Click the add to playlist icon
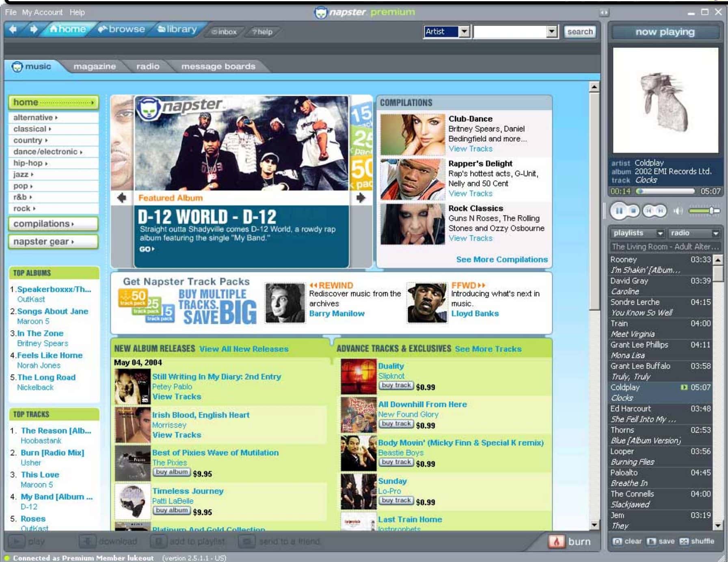Image resolution: width=728 pixels, height=562 pixels. pyautogui.click(x=159, y=541)
